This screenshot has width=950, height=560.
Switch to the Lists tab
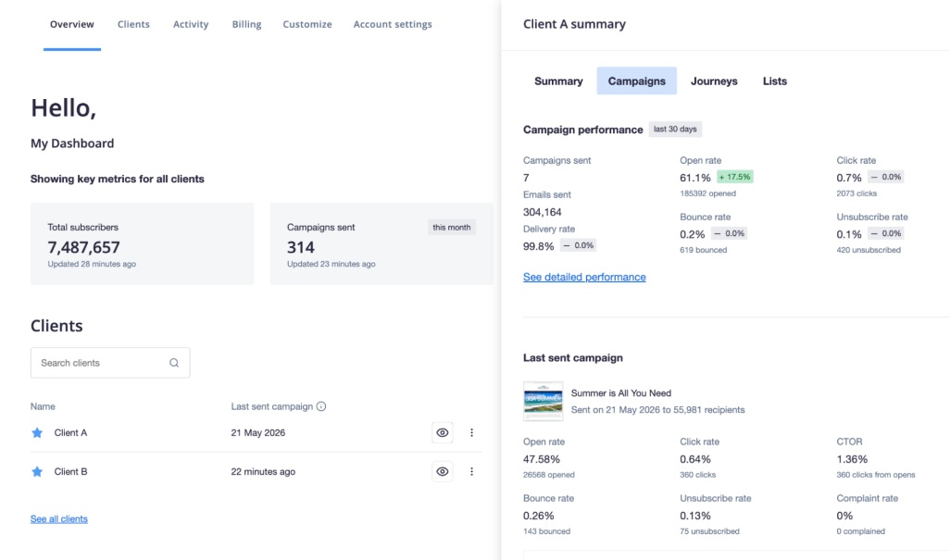coord(775,81)
